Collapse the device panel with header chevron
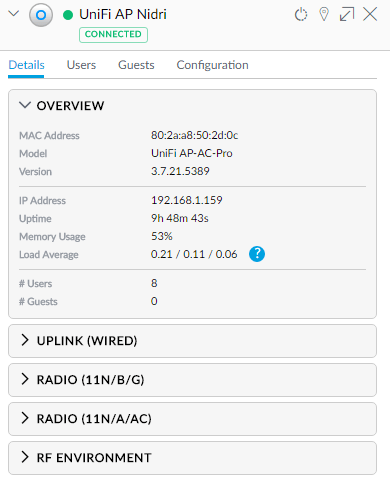The width and height of the screenshot is (390, 483). (14, 14)
